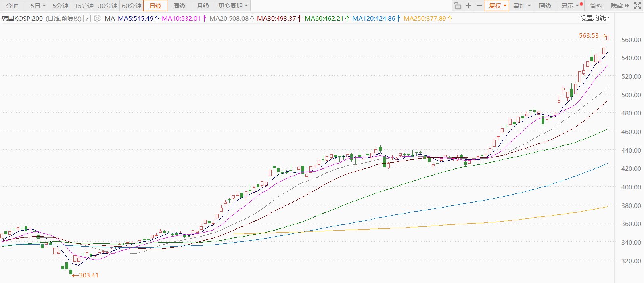Expand the 复权 adjustment dropdown
Viewport: 644px width, 283px height.
pyautogui.click(x=497, y=6)
